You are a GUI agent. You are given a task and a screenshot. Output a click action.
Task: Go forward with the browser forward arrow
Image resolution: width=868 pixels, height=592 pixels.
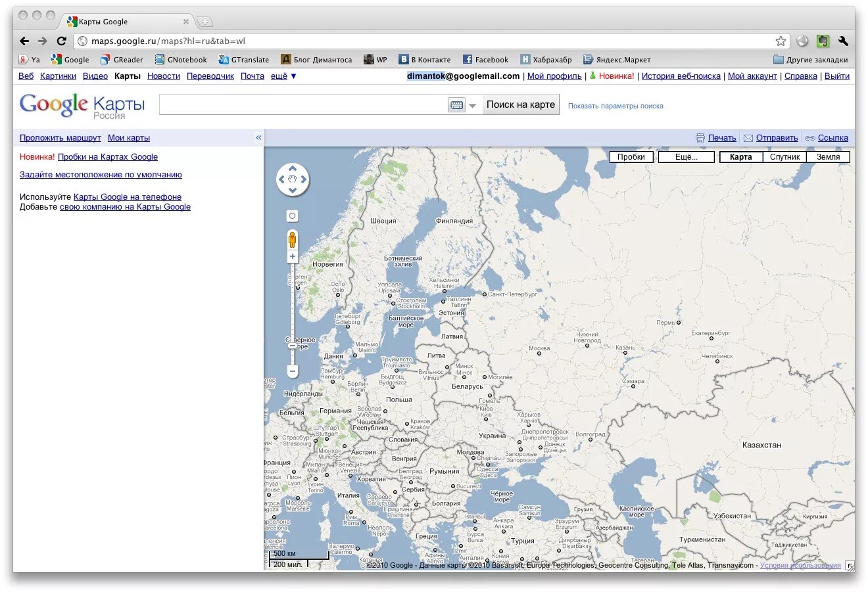43,41
